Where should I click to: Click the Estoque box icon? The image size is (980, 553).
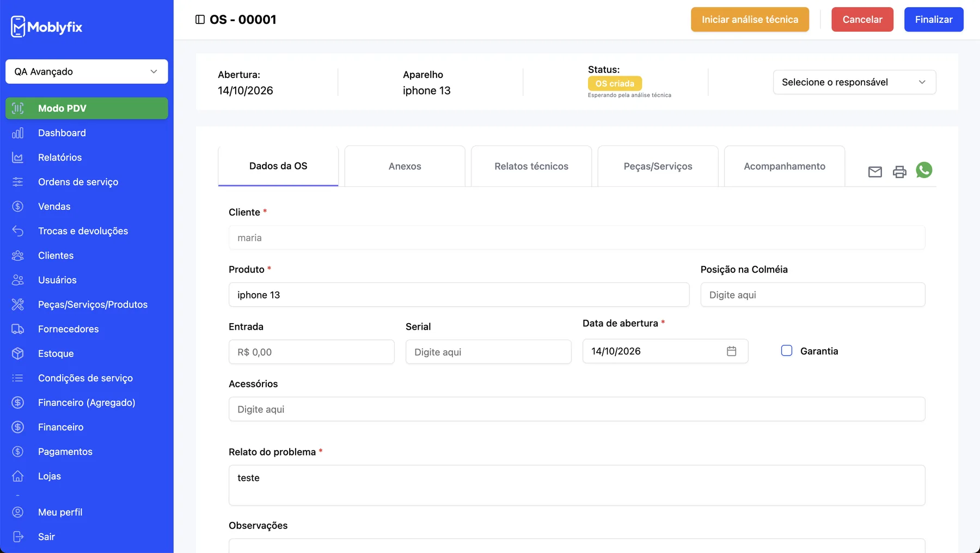coord(18,354)
